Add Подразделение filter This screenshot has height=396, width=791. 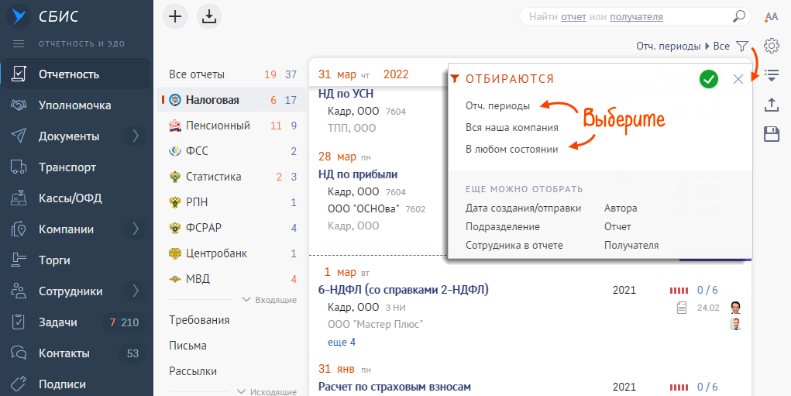click(x=502, y=227)
